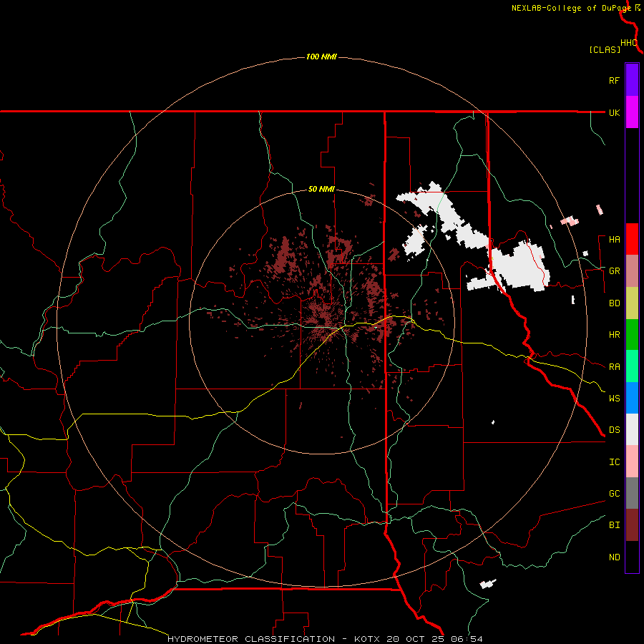The width and height of the screenshot is (644, 644).
Task: Click the 'HA' legend label
Action: tap(614, 240)
